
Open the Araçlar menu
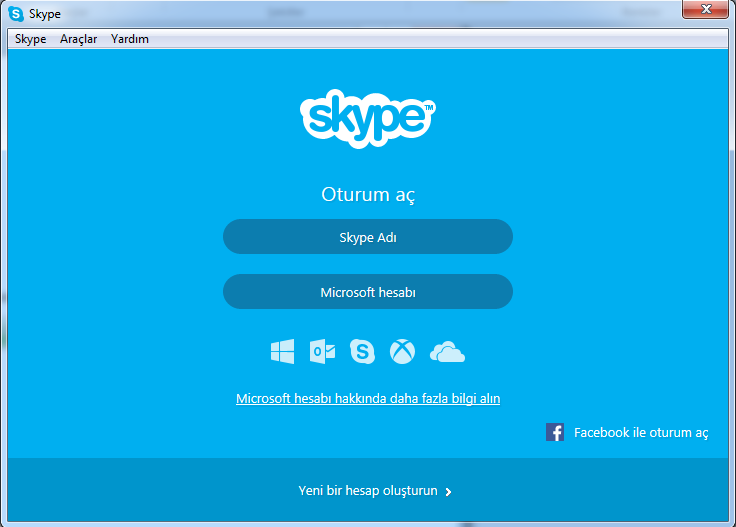click(78, 39)
